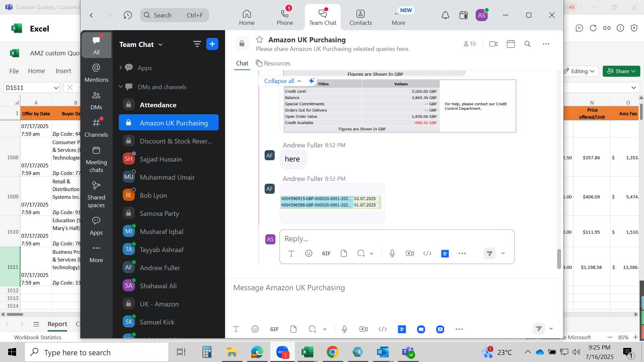
Task: Click the Share button in Excel
Action: (621, 71)
